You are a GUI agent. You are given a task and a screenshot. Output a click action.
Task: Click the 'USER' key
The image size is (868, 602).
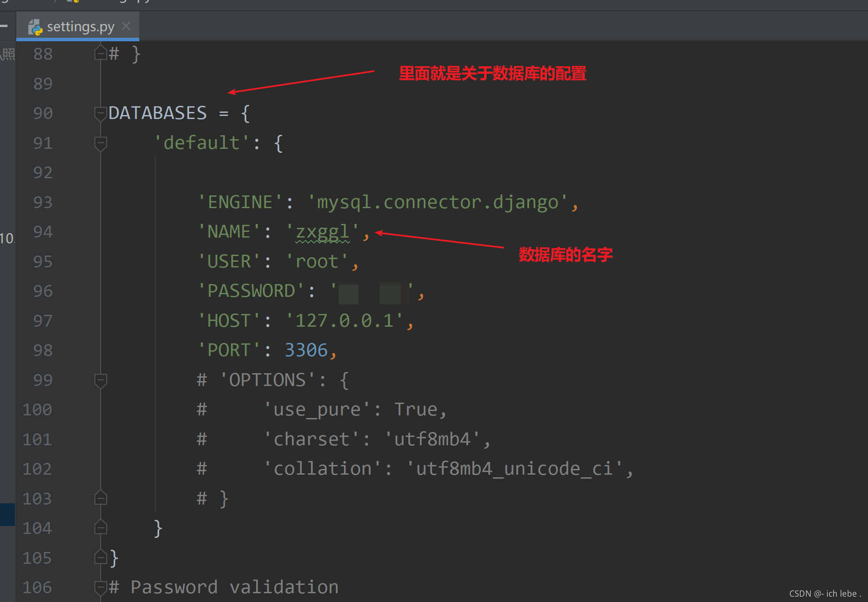point(229,262)
